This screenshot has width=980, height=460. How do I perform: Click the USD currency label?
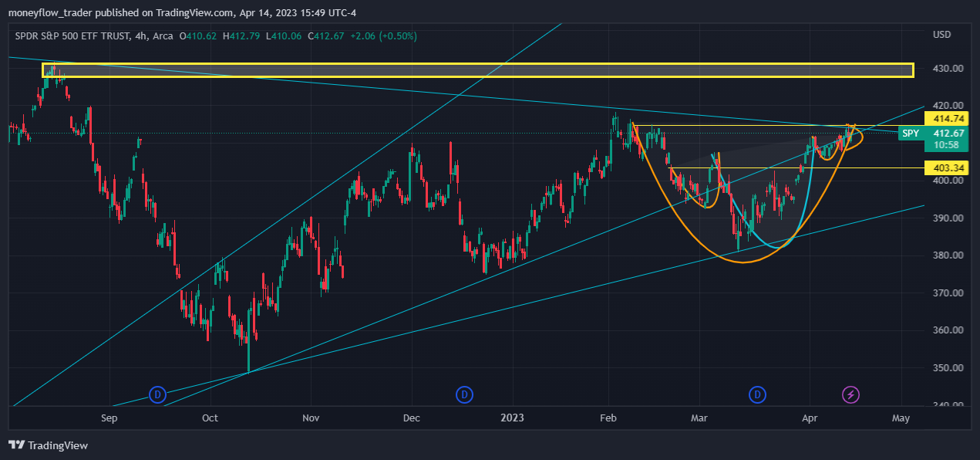click(x=941, y=35)
